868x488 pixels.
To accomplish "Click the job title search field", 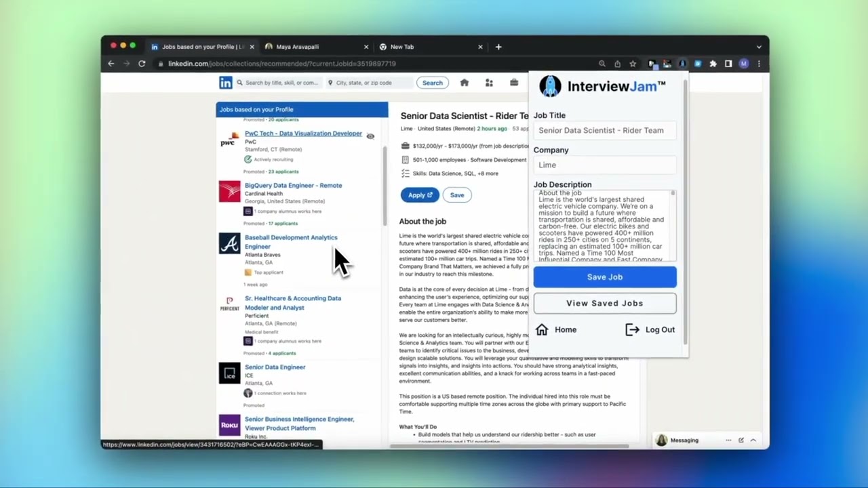I will pyautogui.click(x=280, y=83).
